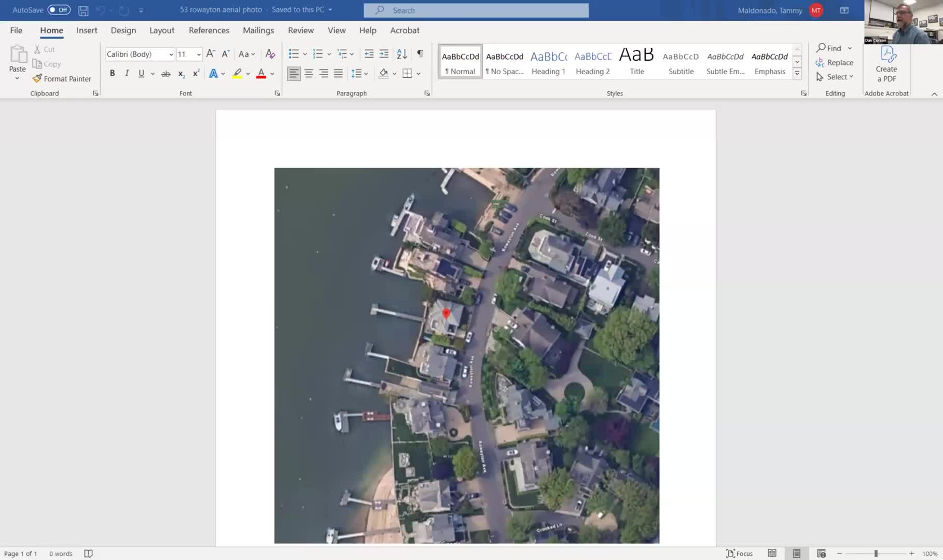Expand the Styles gallery more arrow
Screen dimensions: 943x560
point(797,74)
